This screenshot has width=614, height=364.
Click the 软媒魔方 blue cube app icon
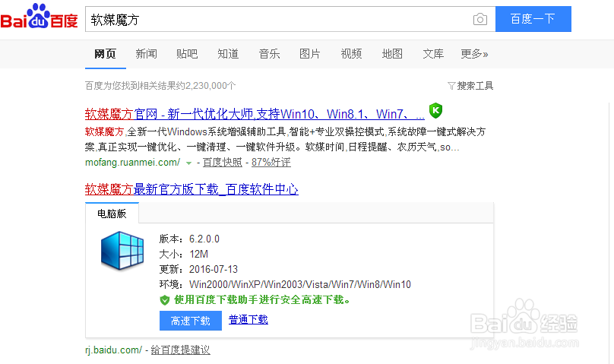pos(122,251)
